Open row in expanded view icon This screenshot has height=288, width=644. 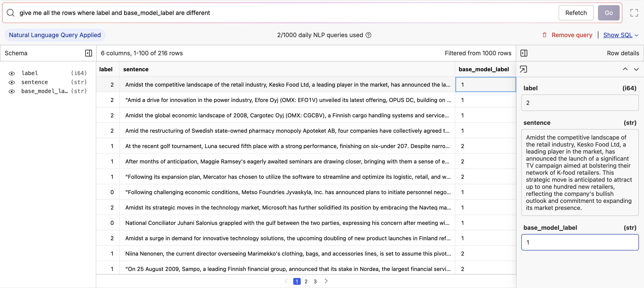pyautogui.click(x=523, y=69)
